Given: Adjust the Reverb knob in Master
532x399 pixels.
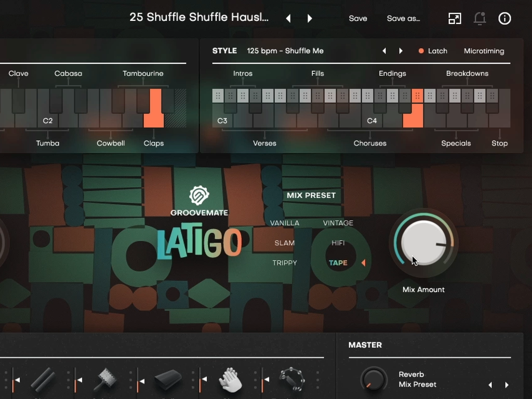Looking at the screenshot, I should (374, 380).
